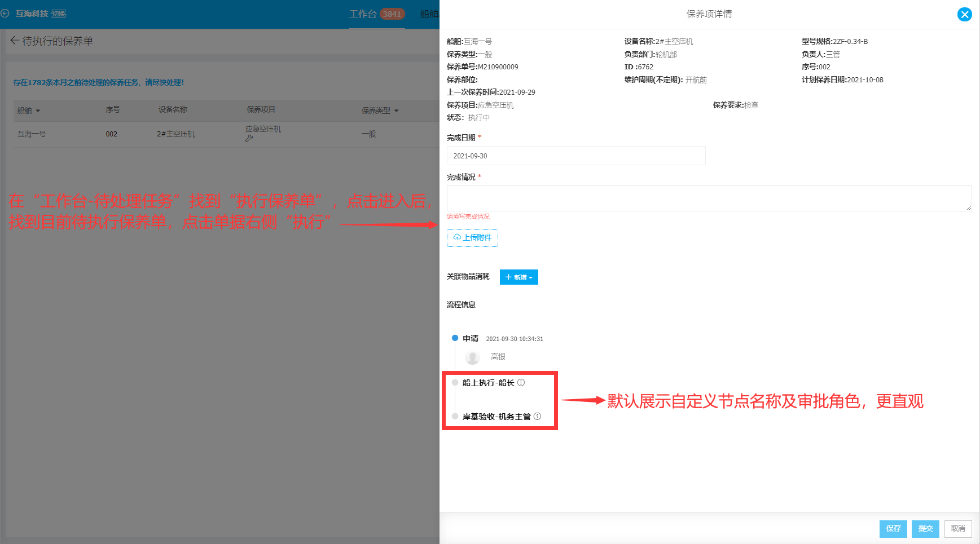Screen dimensions: 980x544
Task: Click the 岸基验收-机务主管 process node label
Action: [x=496, y=417]
